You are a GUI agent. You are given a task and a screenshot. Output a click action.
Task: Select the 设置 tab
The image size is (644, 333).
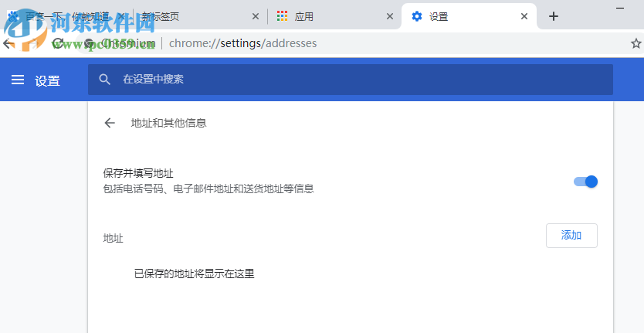click(x=468, y=16)
